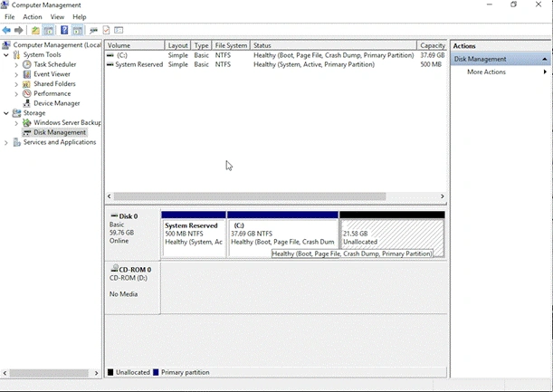This screenshot has height=392, width=553.
Task: Click the Computer Management root icon in tree
Action: pos(6,44)
